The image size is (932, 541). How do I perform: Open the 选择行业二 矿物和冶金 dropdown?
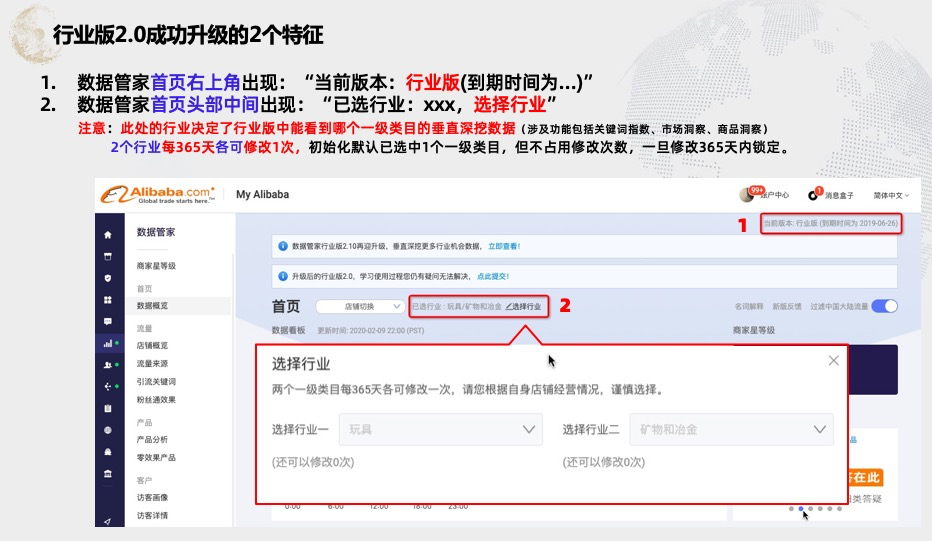(x=731, y=429)
